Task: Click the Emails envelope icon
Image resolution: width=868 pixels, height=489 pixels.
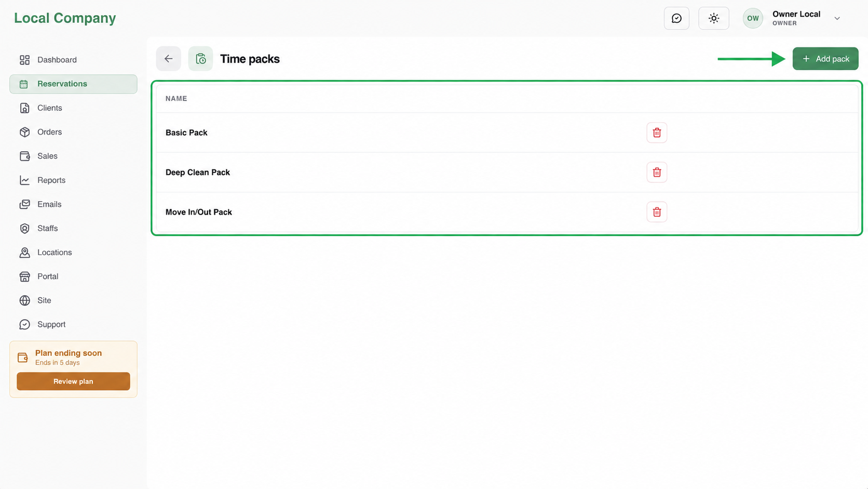Action: pos(24,204)
